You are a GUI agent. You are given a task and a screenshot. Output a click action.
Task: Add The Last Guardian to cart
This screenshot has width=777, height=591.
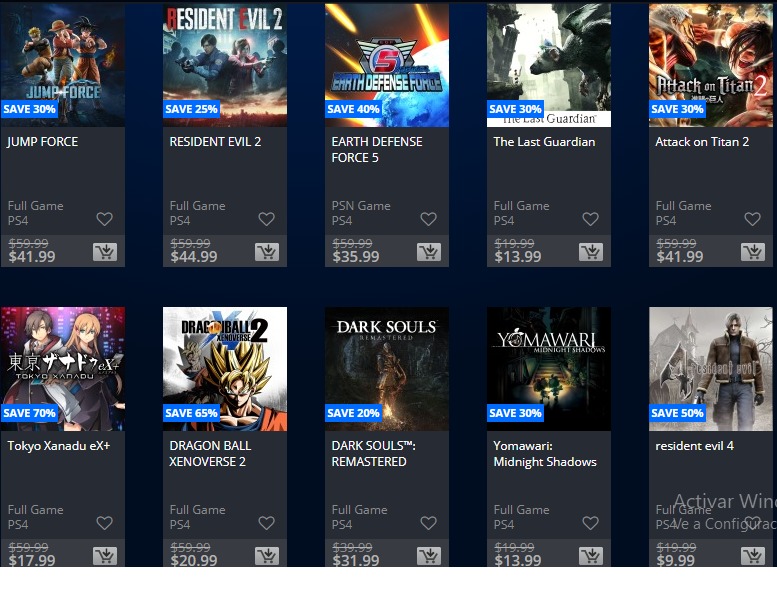(x=591, y=252)
